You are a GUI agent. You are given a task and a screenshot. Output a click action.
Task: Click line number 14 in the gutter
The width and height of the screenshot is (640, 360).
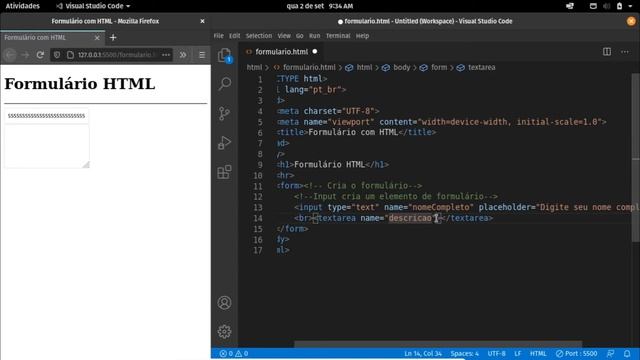click(x=258, y=218)
